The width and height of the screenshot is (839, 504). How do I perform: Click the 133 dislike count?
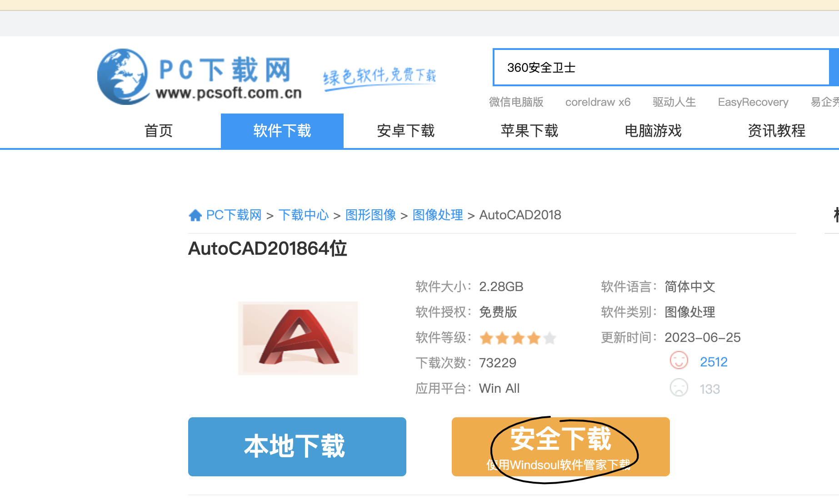[710, 389]
